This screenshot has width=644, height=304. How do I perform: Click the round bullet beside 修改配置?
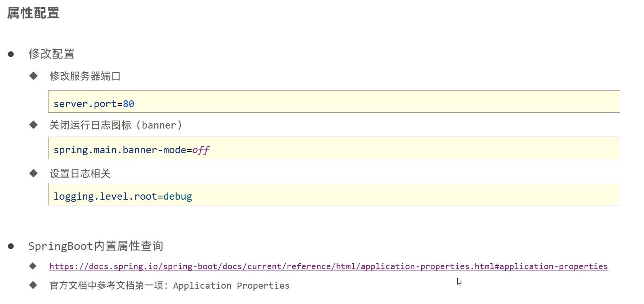click(11, 54)
